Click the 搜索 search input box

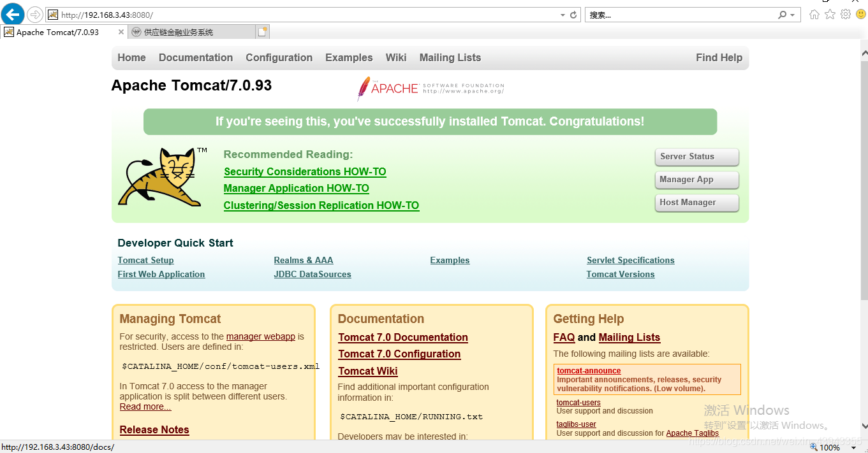[680, 15]
